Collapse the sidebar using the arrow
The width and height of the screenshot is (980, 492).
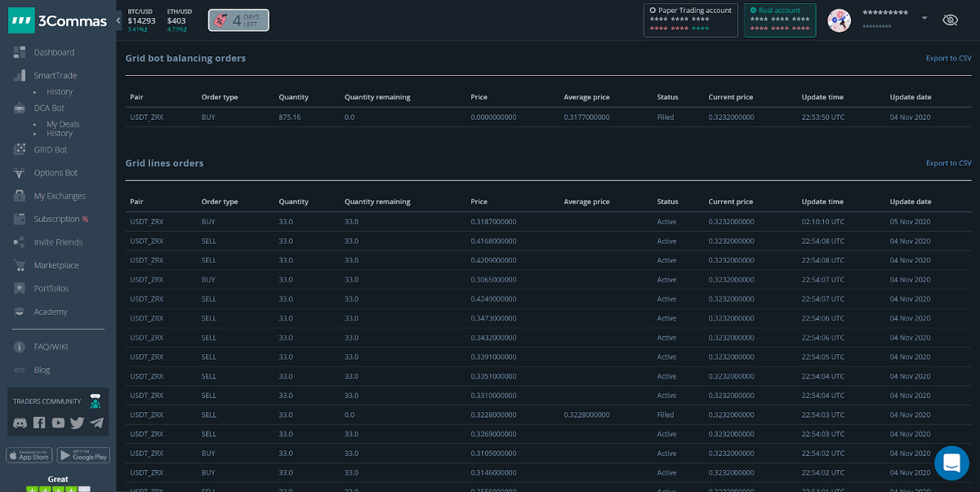click(118, 20)
